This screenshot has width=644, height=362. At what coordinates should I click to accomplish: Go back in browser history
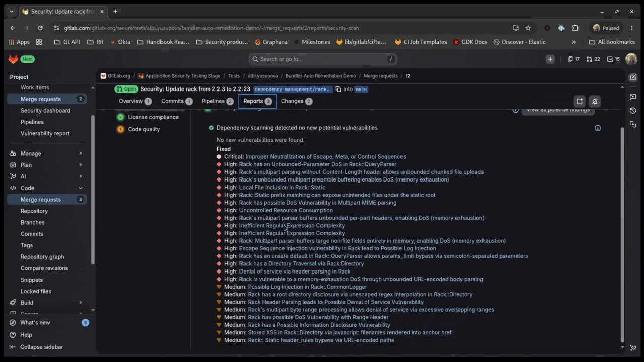[x=13, y=28]
